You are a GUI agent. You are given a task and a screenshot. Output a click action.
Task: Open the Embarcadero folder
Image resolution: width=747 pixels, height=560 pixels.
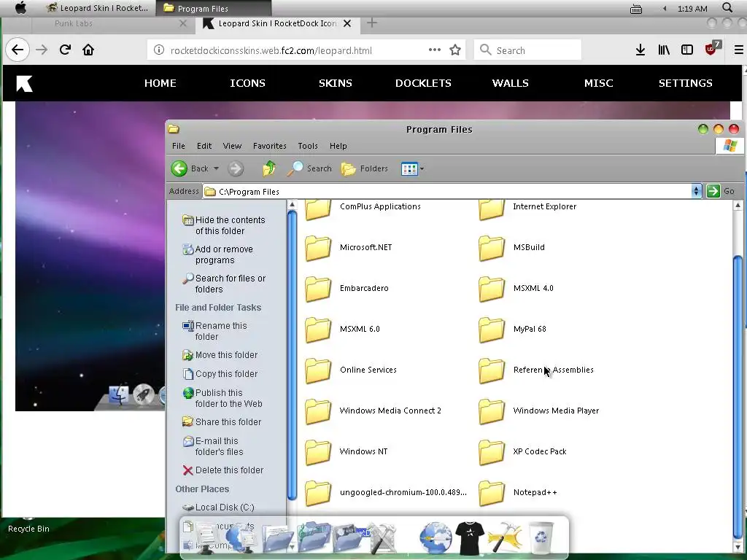347,288
